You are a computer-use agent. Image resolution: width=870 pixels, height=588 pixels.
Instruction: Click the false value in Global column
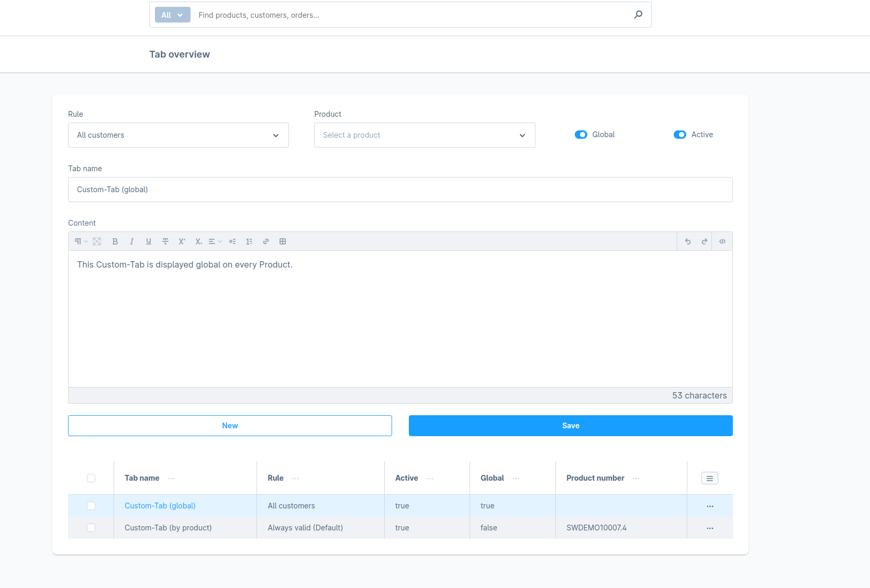(489, 528)
